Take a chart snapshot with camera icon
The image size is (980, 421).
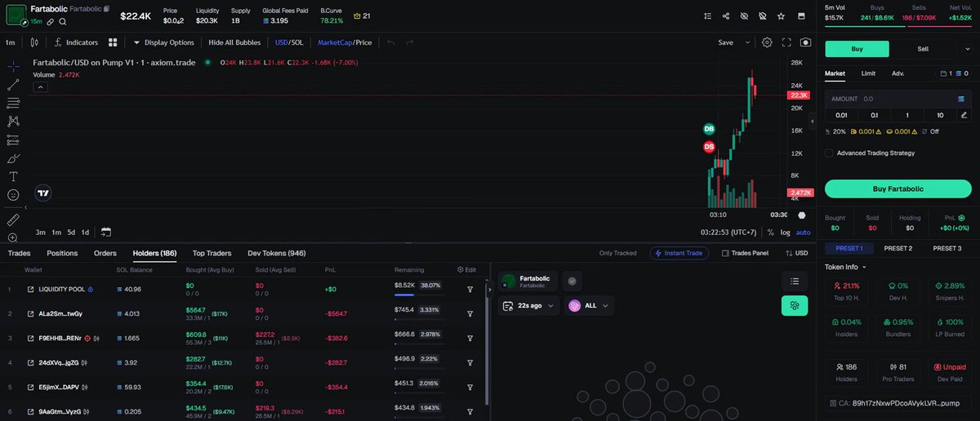tap(806, 42)
